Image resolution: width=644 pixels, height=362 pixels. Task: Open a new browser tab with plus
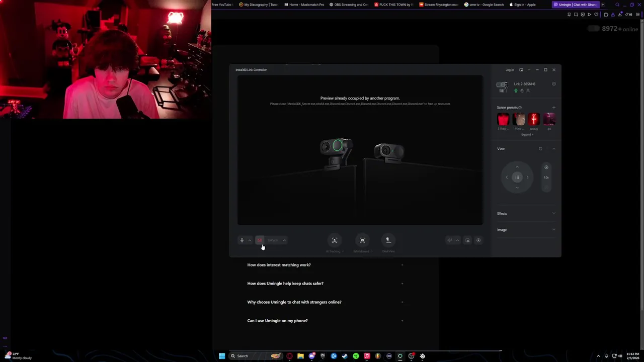point(603,5)
